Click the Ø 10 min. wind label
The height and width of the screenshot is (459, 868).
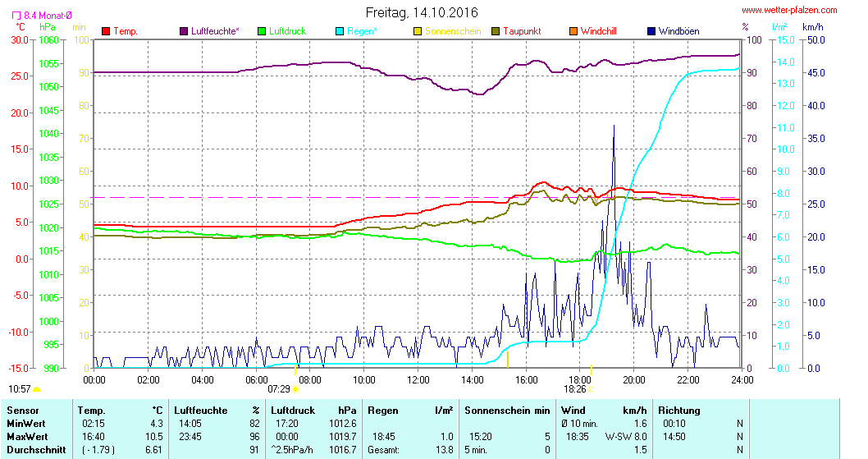(x=579, y=424)
